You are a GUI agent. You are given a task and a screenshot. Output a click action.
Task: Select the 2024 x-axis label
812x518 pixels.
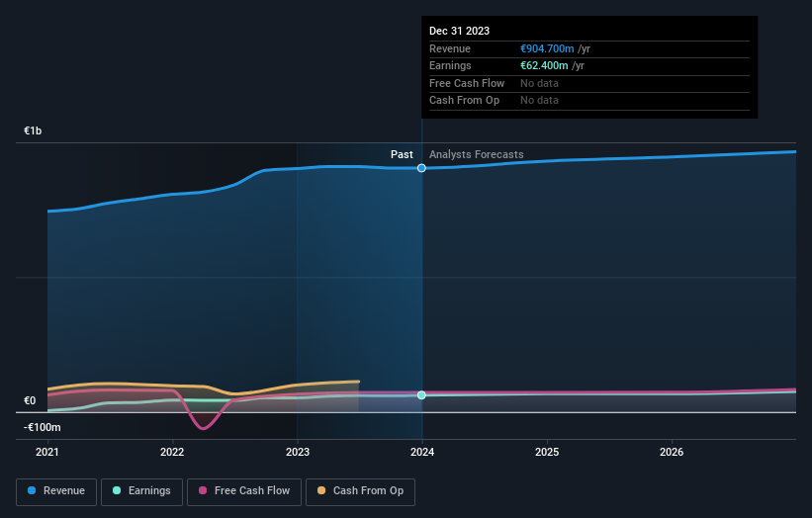click(422, 453)
